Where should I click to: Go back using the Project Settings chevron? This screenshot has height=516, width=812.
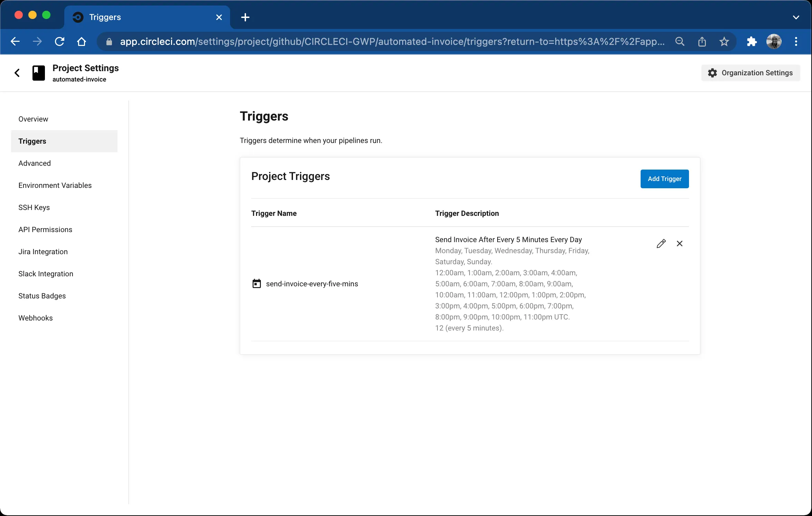[17, 73]
